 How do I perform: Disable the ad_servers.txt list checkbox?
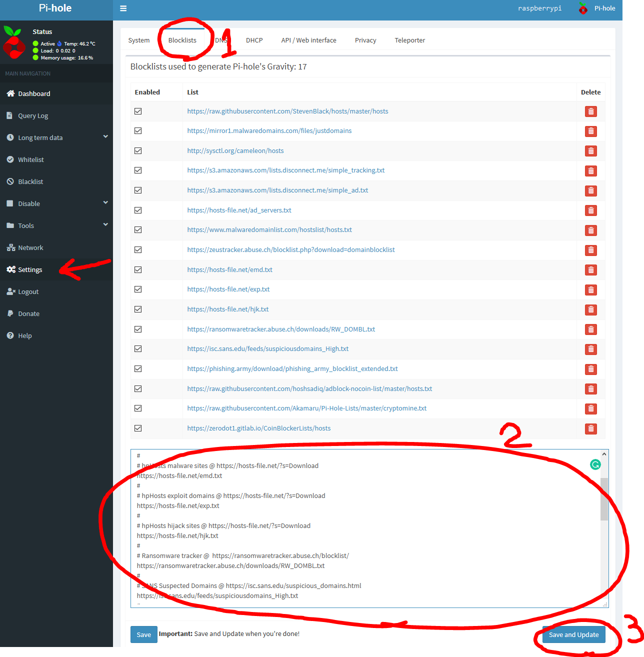pyautogui.click(x=138, y=210)
